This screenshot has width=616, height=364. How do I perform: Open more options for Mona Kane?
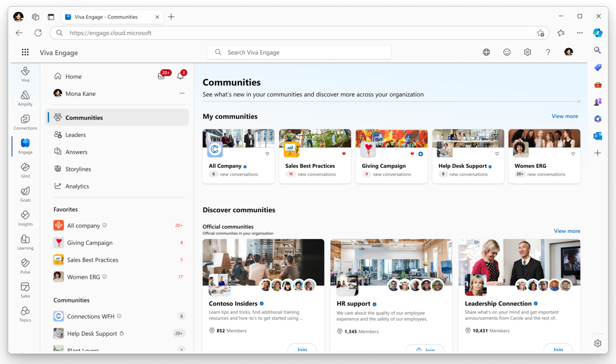tap(182, 93)
